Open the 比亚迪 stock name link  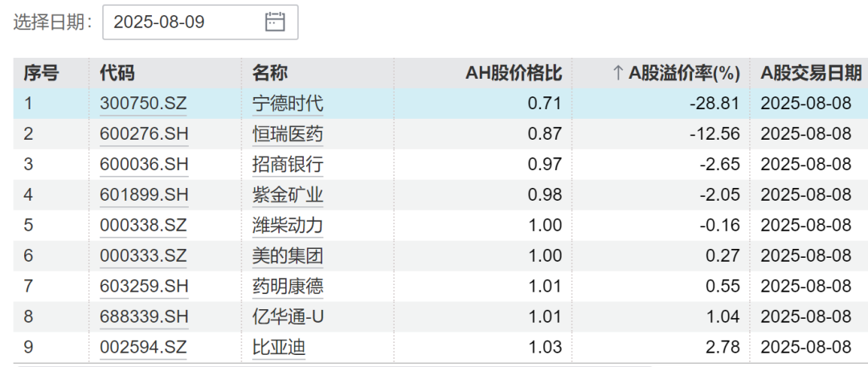[x=279, y=347]
